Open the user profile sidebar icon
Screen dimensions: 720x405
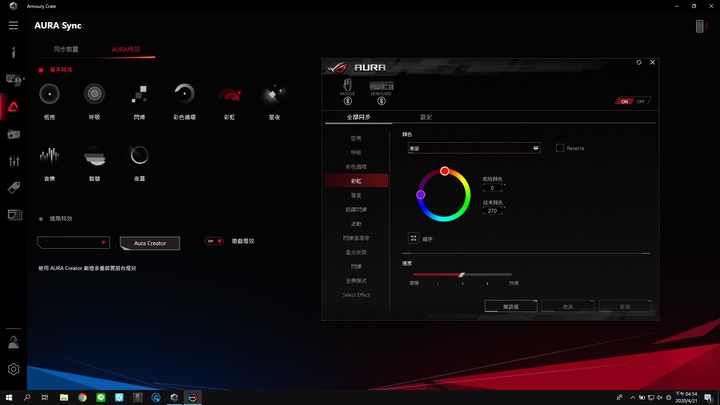coord(13,343)
